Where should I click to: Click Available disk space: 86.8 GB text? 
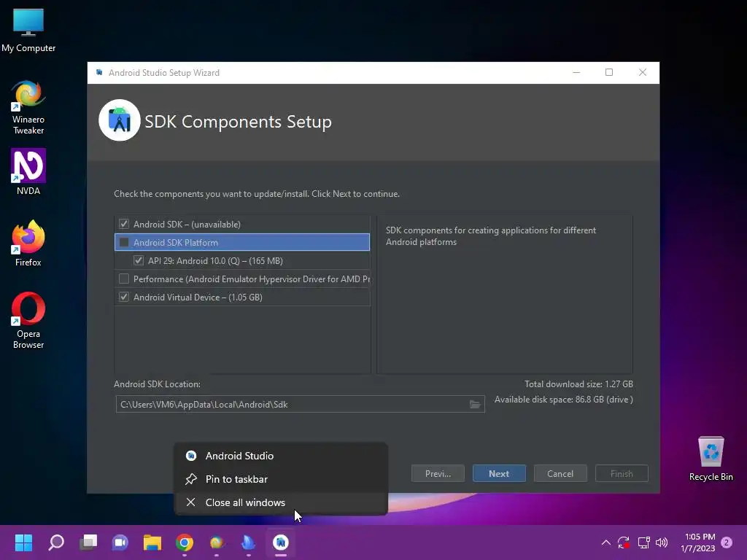pyautogui.click(x=564, y=400)
